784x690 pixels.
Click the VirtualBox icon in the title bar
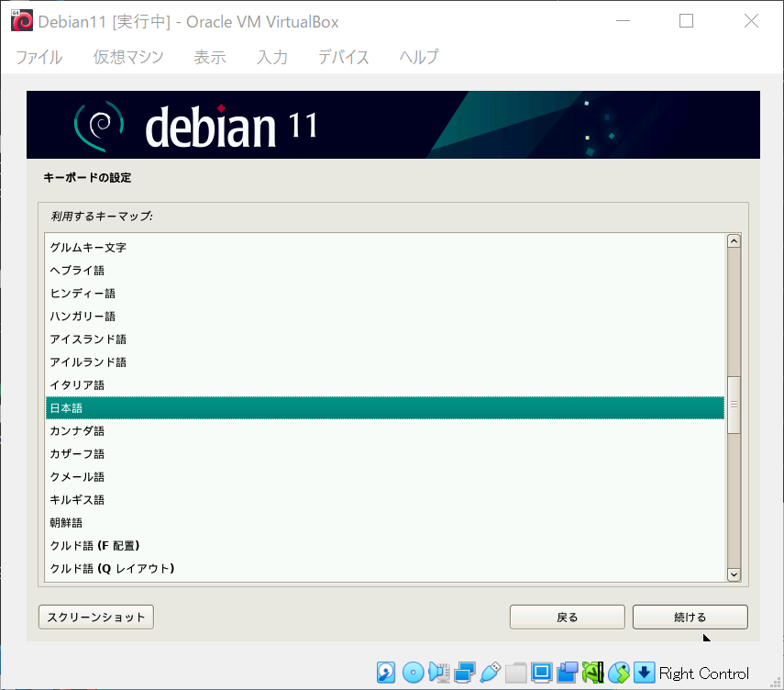click(x=21, y=21)
